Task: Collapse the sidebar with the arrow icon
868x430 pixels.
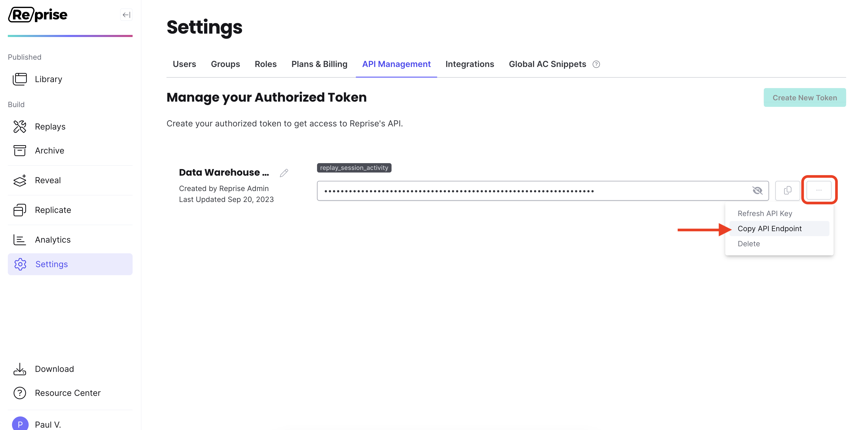Action: point(126,15)
